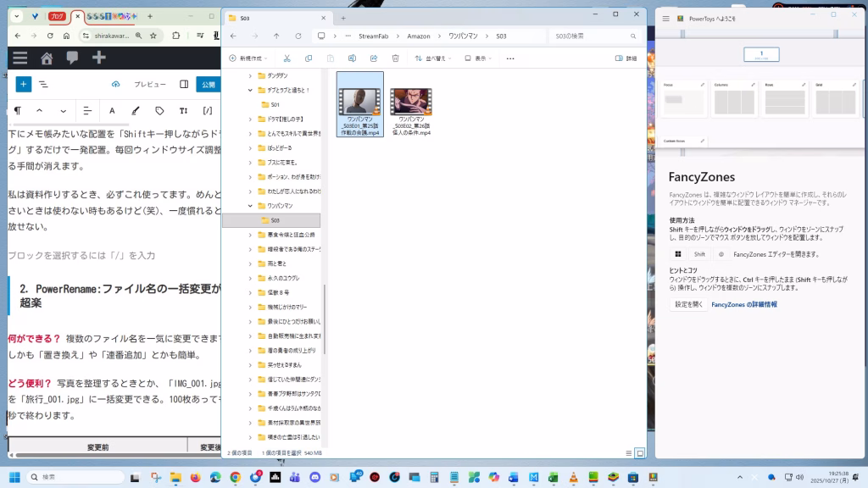Bookmark the page with the star icon
This screenshot has height=488, width=868.
click(153, 36)
